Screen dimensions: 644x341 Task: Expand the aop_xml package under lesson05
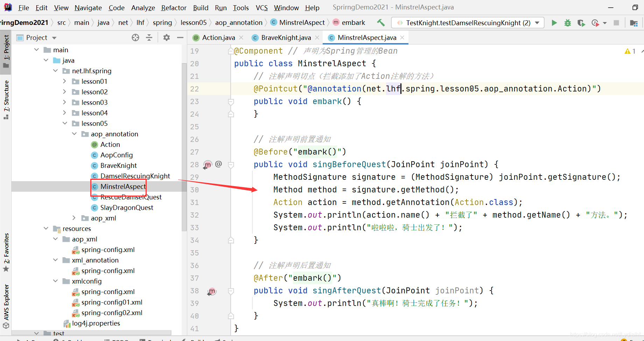click(x=74, y=218)
